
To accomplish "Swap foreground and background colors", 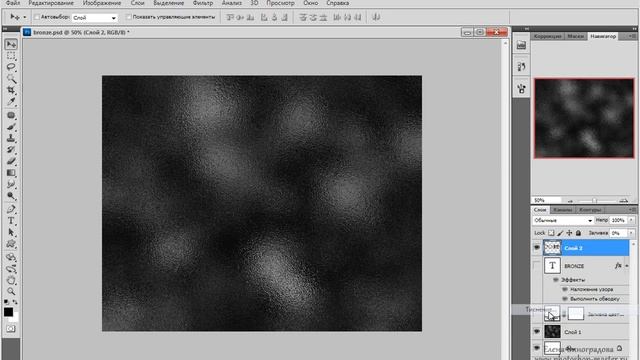I will point(15,302).
